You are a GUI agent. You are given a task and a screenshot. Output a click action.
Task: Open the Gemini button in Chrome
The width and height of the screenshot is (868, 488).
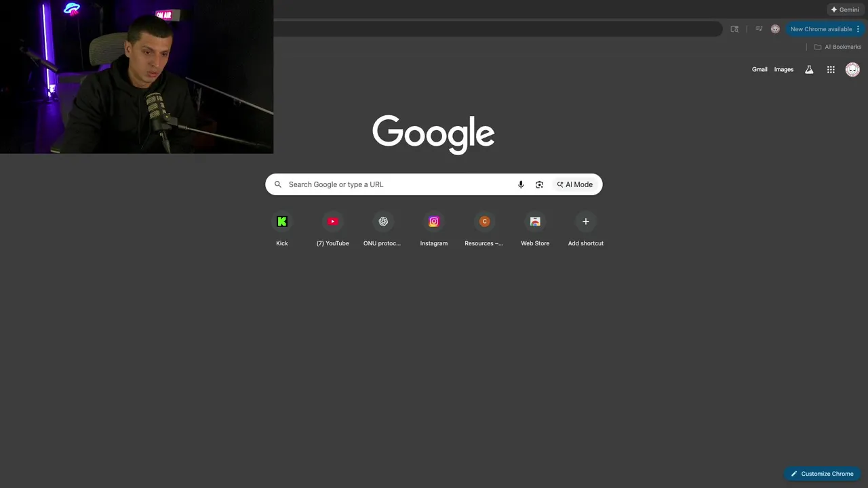click(845, 9)
